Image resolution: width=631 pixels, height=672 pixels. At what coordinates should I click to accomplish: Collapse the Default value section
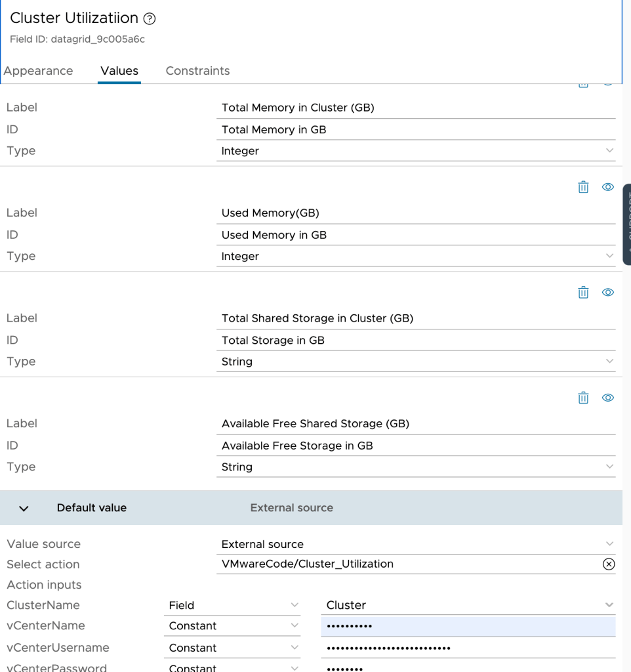pyautogui.click(x=24, y=509)
